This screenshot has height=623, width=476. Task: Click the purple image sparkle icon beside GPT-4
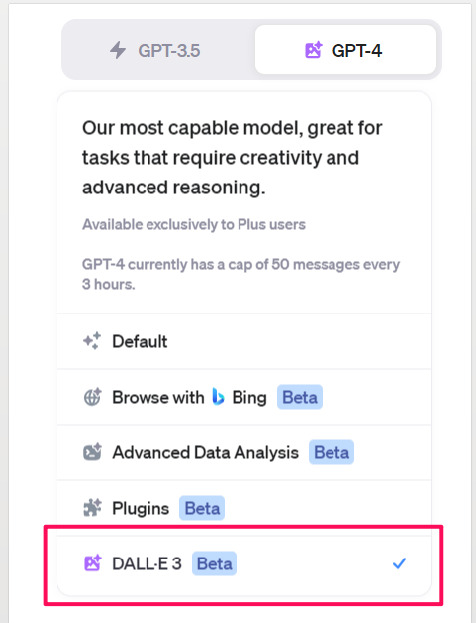tap(313, 50)
